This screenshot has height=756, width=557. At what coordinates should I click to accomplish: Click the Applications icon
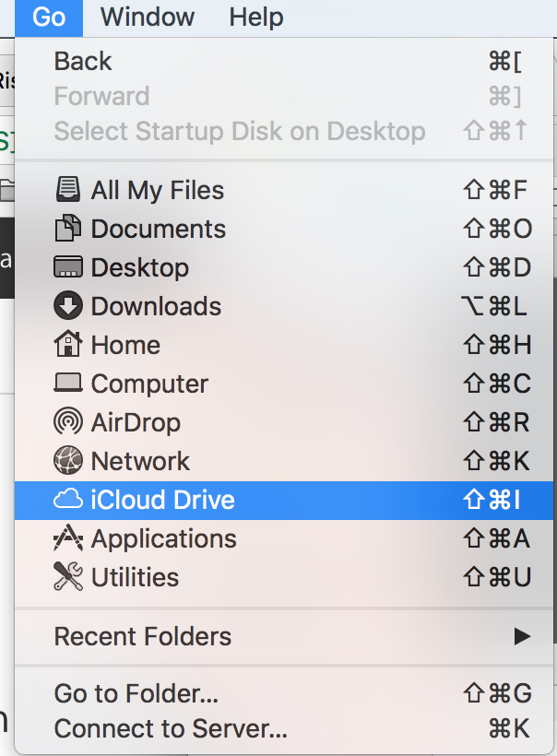coord(68,538)
